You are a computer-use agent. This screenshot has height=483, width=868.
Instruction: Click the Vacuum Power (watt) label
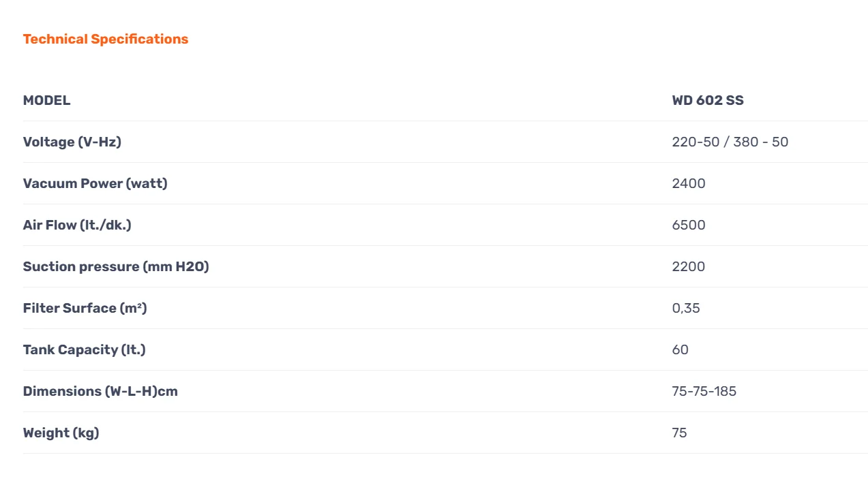point(95,183)
